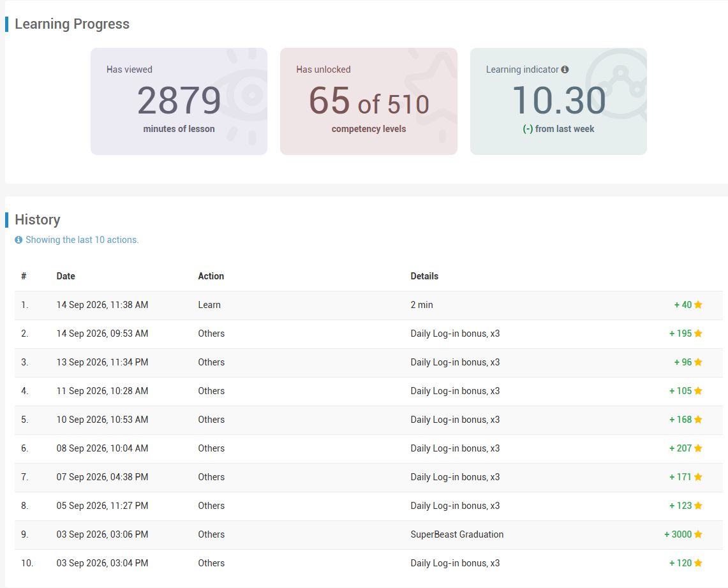Image resolution: width=728 pixels, height=588 pixels.
Task: Click the star icon next to +168
Action: (698, 420)
